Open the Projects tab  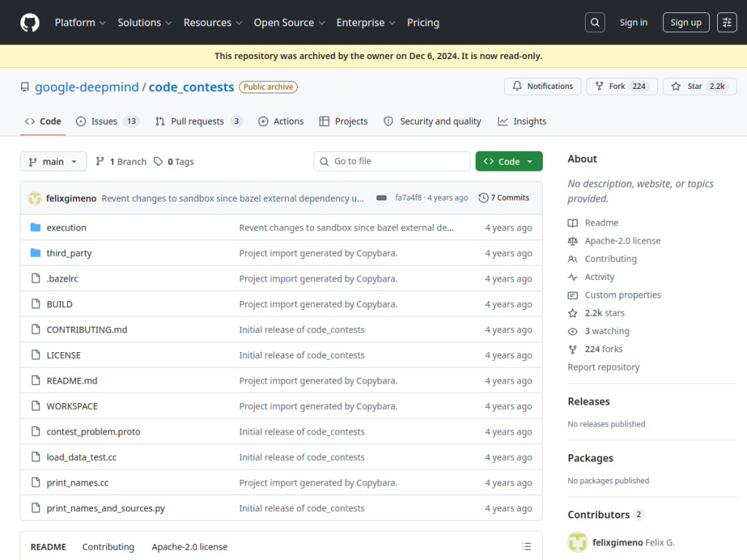[x=344, y=122]
